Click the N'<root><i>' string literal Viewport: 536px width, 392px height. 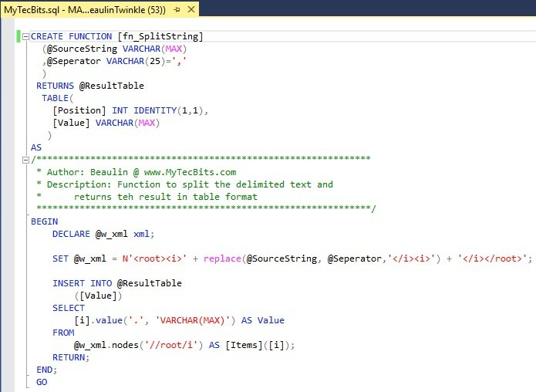(x=154, y=259)
